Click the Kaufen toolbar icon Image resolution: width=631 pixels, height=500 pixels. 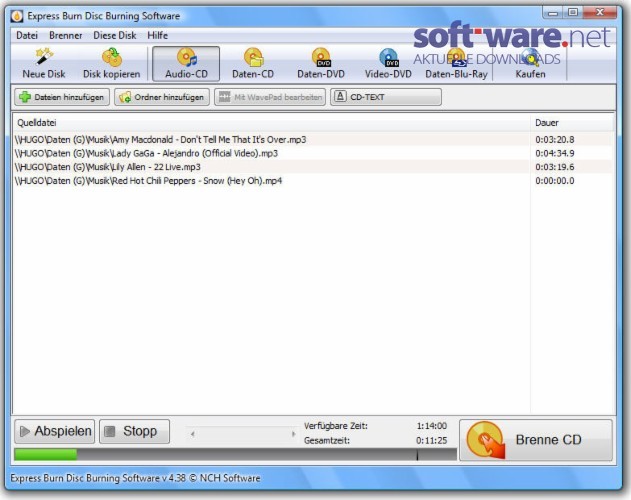[531, 58]
